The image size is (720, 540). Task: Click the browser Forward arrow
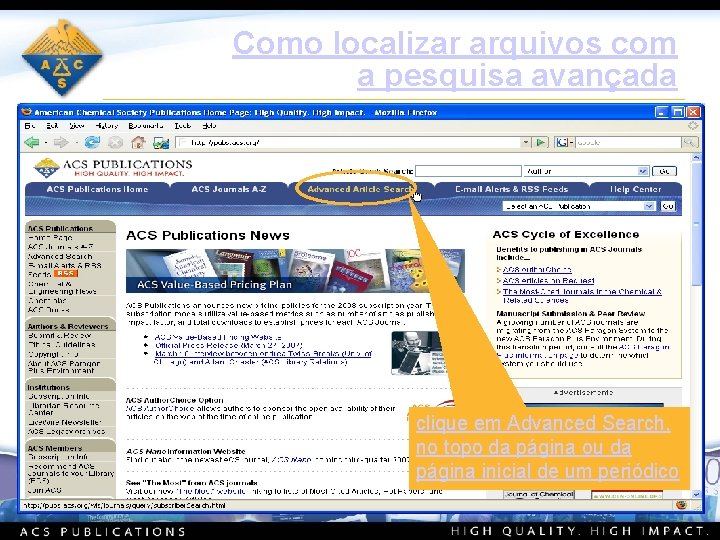[61, 142]
